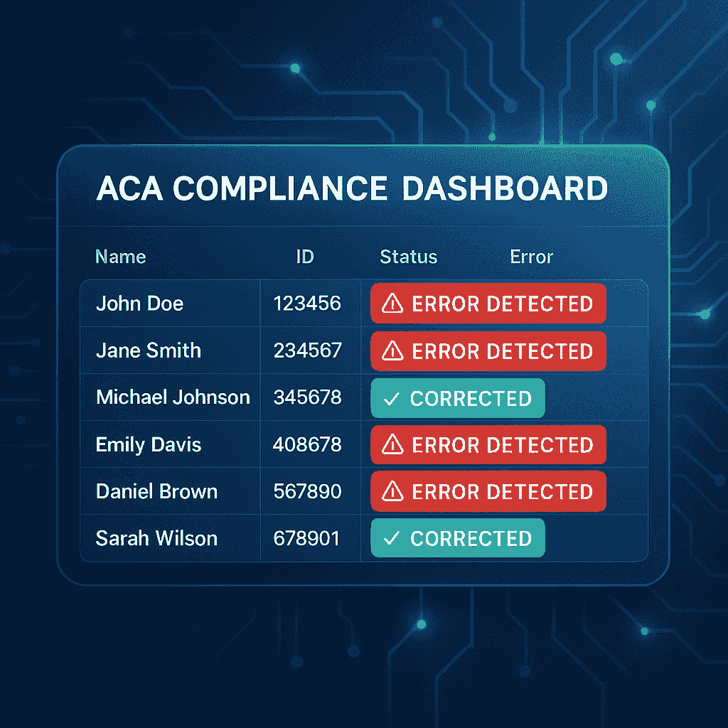Click warning icon in John Doe's row
Viewport: 728px width, 728px height.
[392, 304]
